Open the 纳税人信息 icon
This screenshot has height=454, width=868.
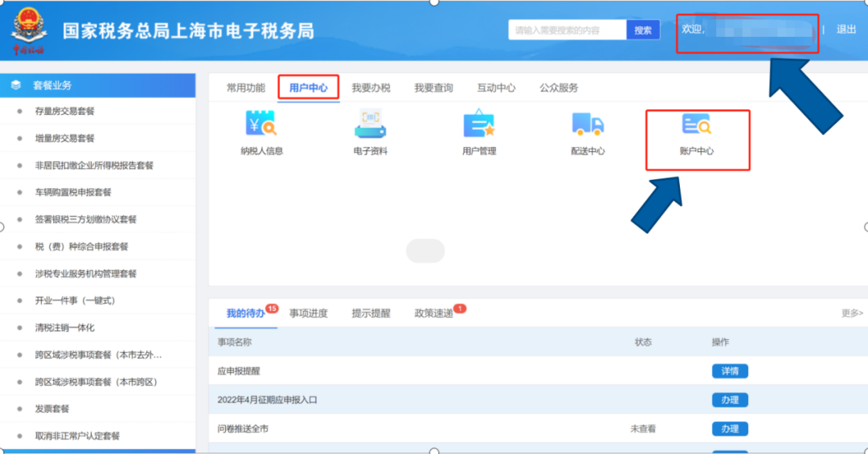pyautogui.click(x=261, y=124)
